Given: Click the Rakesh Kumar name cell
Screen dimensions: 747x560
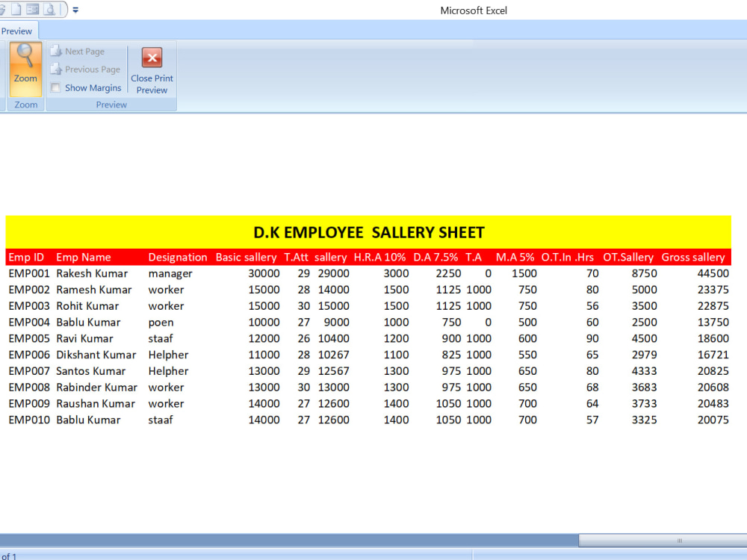Looking at the screenshot, I should 92,273.
